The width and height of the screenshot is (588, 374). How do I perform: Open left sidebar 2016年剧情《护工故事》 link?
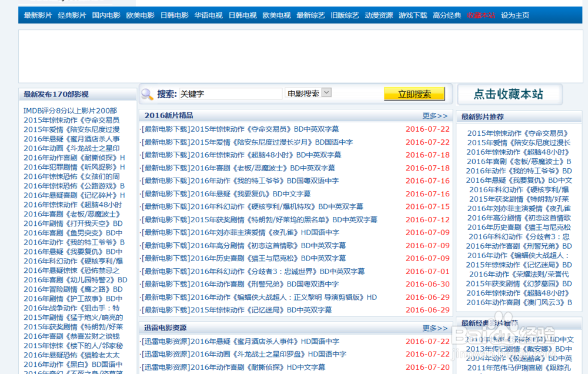[x=73, y=299]
